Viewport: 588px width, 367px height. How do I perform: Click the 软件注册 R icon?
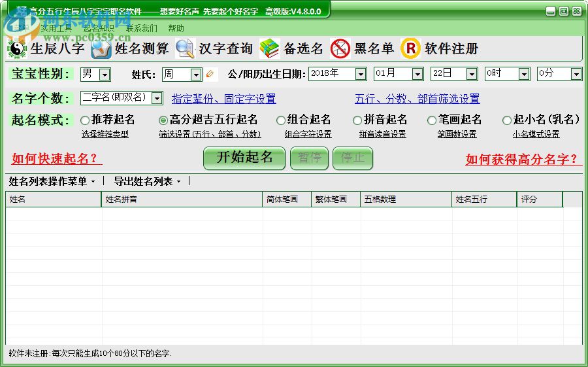[411, 48]
